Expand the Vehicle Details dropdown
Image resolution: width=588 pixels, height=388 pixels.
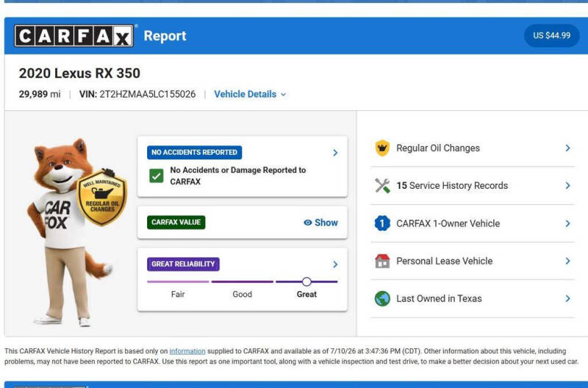[x=250, y=94]
